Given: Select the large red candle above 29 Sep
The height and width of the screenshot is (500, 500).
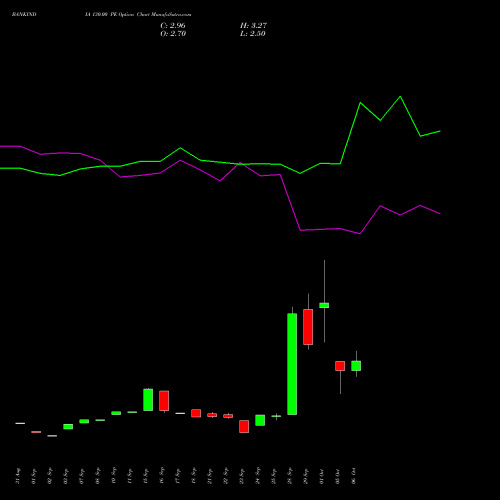Looking at the screenshot, I should [308, 327].
